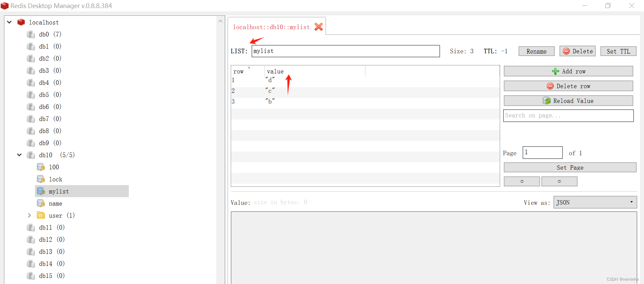Screen dimensions: 644x284
Task: Click the key icon beside 100
Action: (41, 167)
